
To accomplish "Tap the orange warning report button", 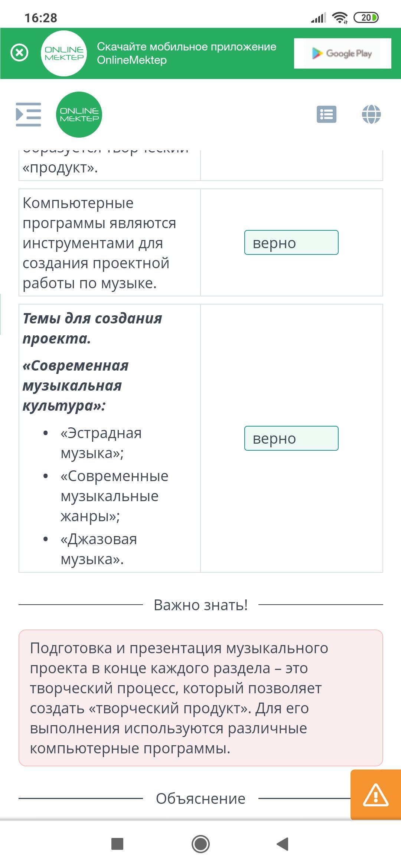I will (375, 795).
